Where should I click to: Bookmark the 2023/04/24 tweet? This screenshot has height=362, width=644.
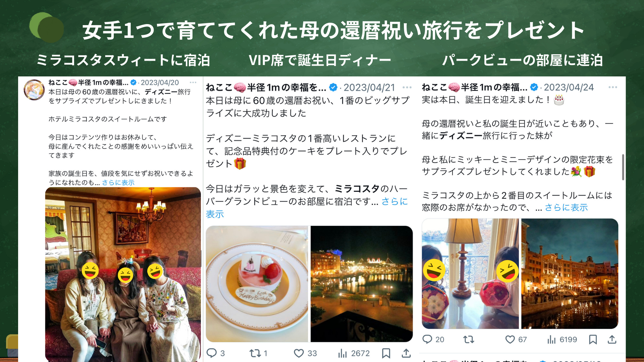593,340
